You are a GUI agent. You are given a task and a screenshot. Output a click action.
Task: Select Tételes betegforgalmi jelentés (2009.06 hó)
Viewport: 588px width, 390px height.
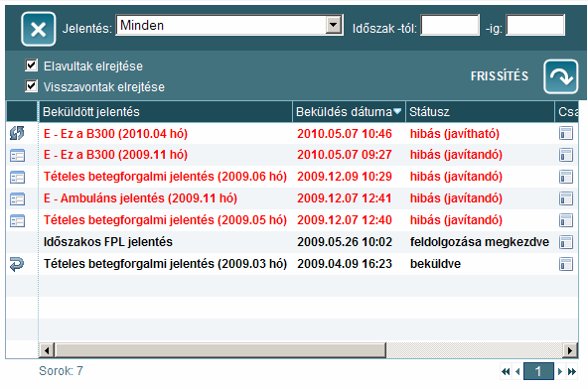[165, 177]
